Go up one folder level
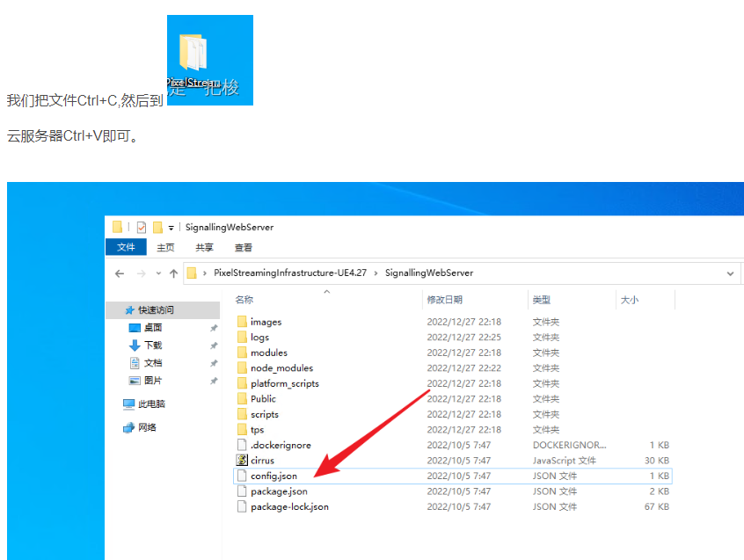This screenshot has height=560, width=744. [173, 273]
